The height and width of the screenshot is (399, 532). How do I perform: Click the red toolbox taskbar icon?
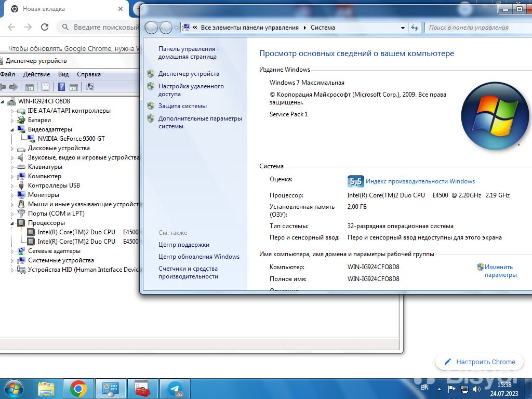point(142,389)
